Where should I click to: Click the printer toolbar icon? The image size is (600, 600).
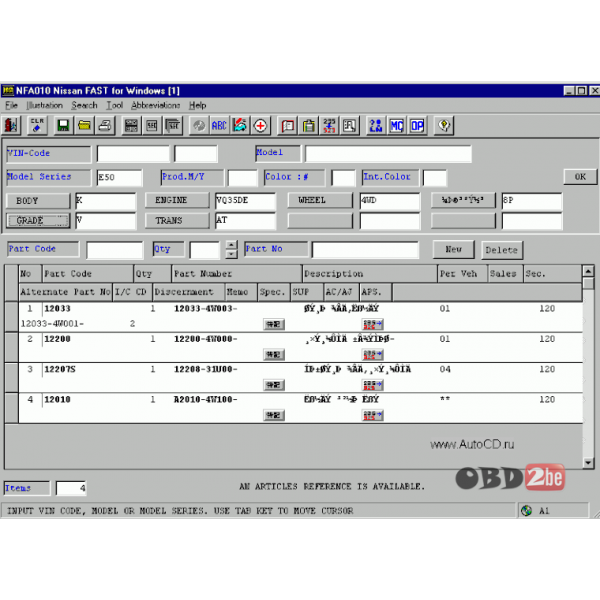click(x=105, y=125)
